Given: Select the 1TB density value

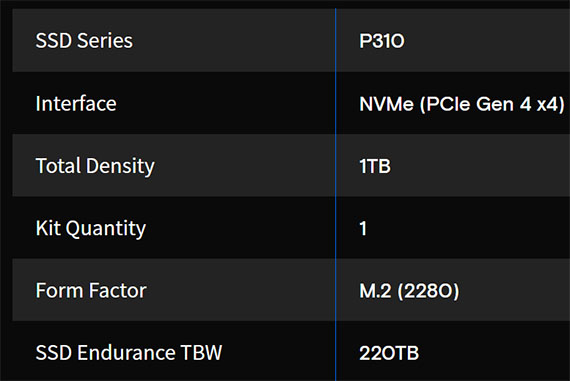Looking at the screenshot, I should tap(375, 167).
